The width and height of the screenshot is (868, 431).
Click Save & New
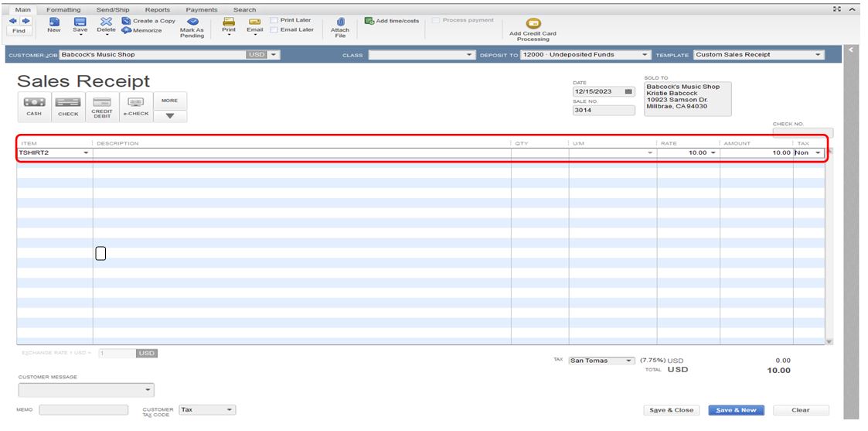[736, 411]
